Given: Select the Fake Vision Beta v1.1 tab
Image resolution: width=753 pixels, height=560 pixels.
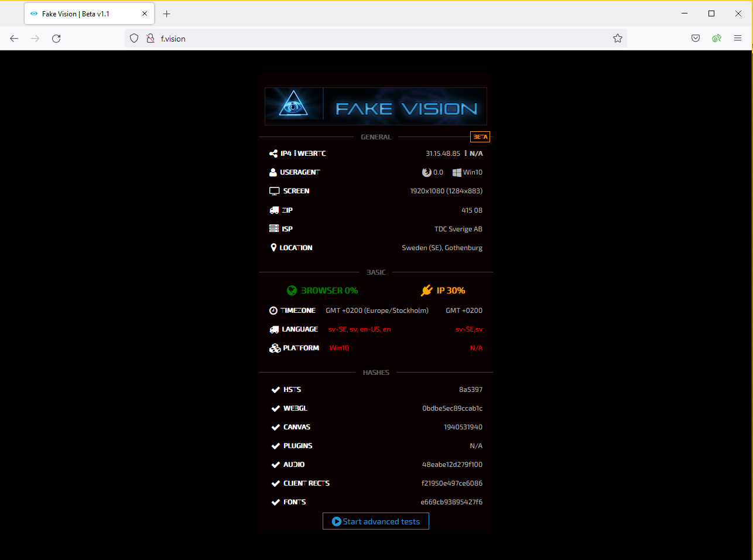Looking at the screenshot, I should click(89, 13).
